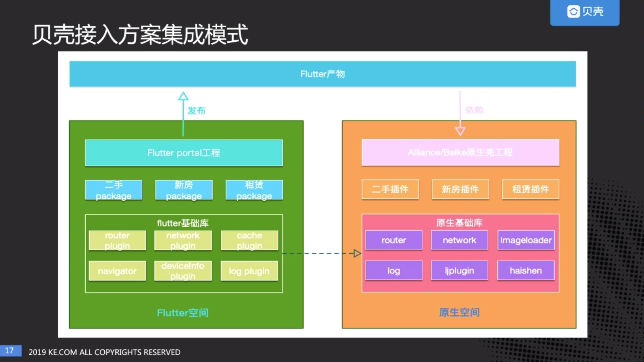This screenshot has width=644, height=362.
Task: Click the Flutter portal工程 box
Action: 184,153
